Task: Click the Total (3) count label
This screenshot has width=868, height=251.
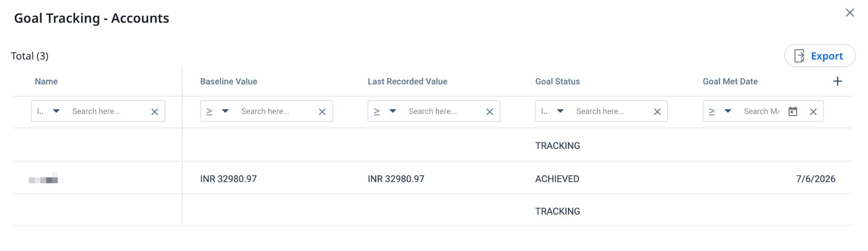Action: pyautogui.click(x=30, y=56)
